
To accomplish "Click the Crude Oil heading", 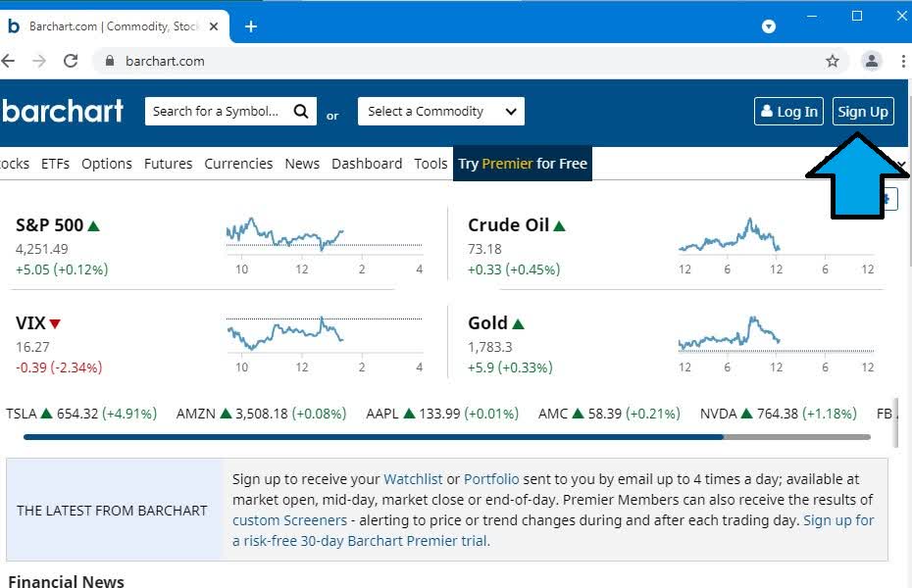I will 508,224.
